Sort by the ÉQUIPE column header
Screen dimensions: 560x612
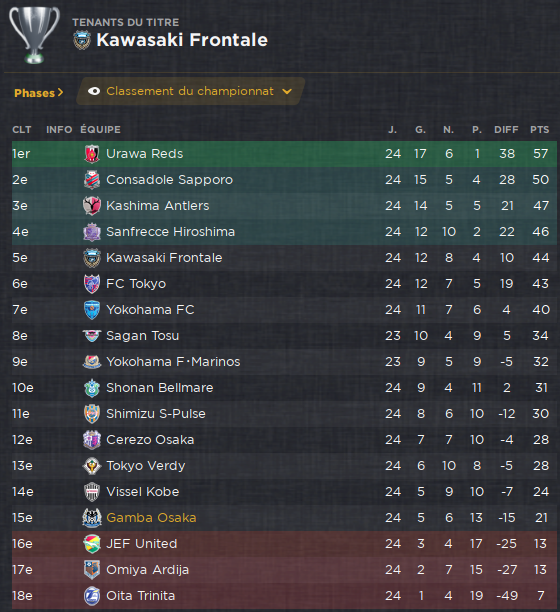tap(100, 130)
